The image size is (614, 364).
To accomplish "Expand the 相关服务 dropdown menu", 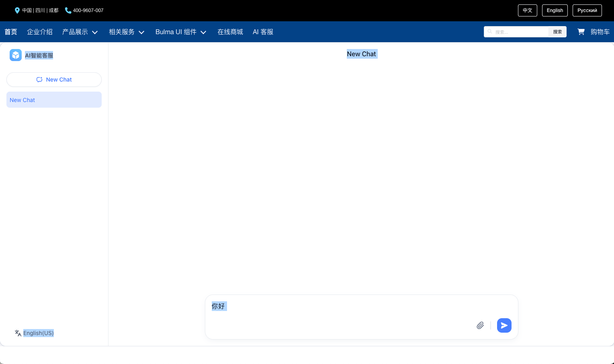I will pyautogui.click(x=127, y=32).
